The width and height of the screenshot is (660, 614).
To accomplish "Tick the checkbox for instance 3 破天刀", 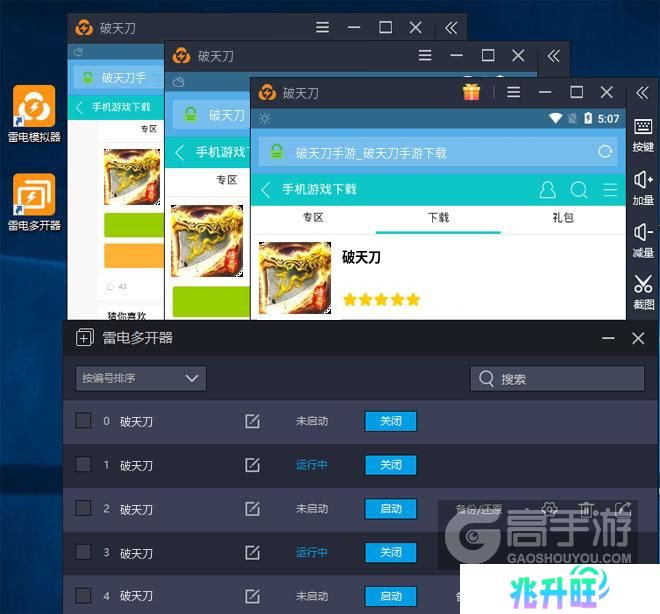I will click(83, 552).
